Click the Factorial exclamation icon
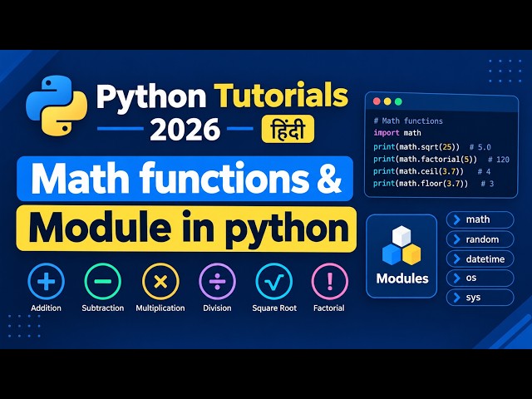This screenshot has width=532, height=399. pos(329,281)
